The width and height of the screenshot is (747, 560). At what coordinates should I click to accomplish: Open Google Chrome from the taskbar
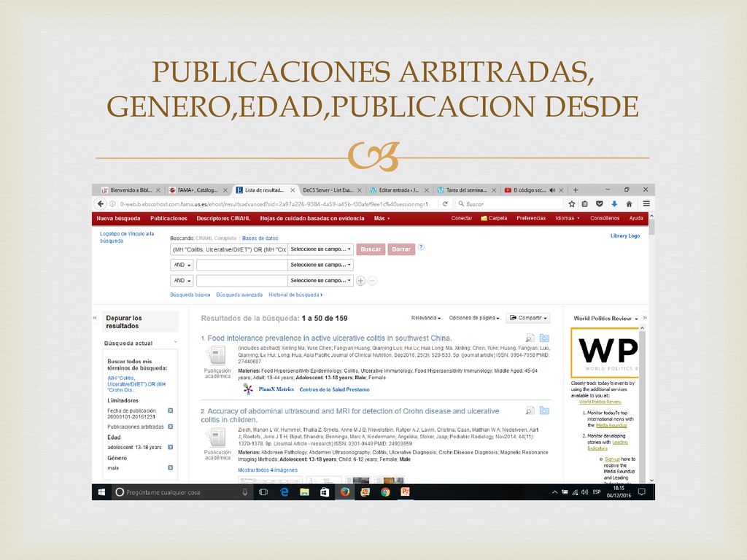385,492
